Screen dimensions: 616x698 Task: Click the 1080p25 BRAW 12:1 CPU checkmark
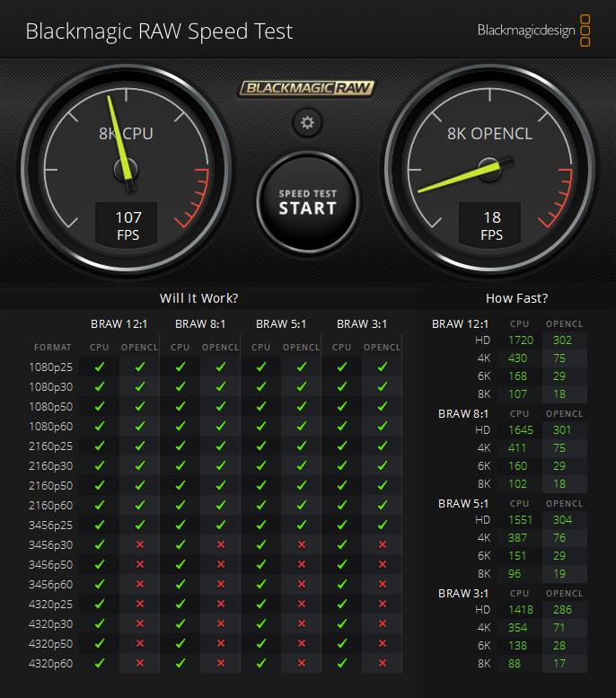tap(100, 367)
